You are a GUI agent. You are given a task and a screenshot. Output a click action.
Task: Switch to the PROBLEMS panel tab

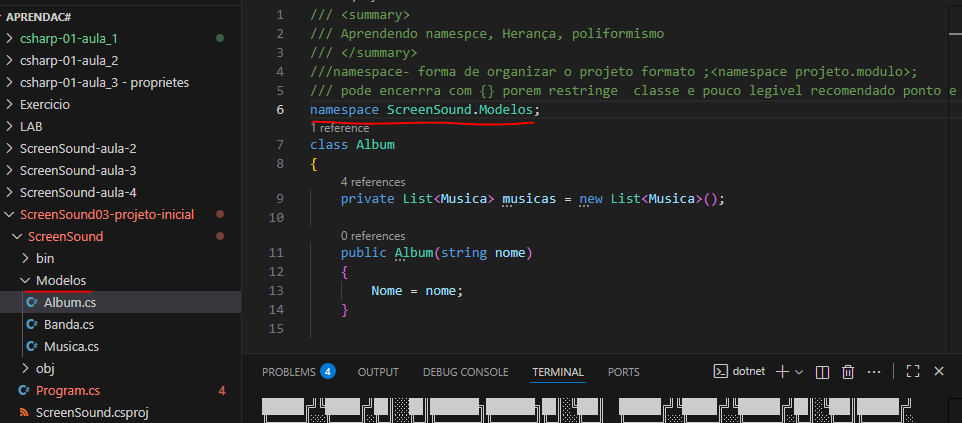pos(288,372)
